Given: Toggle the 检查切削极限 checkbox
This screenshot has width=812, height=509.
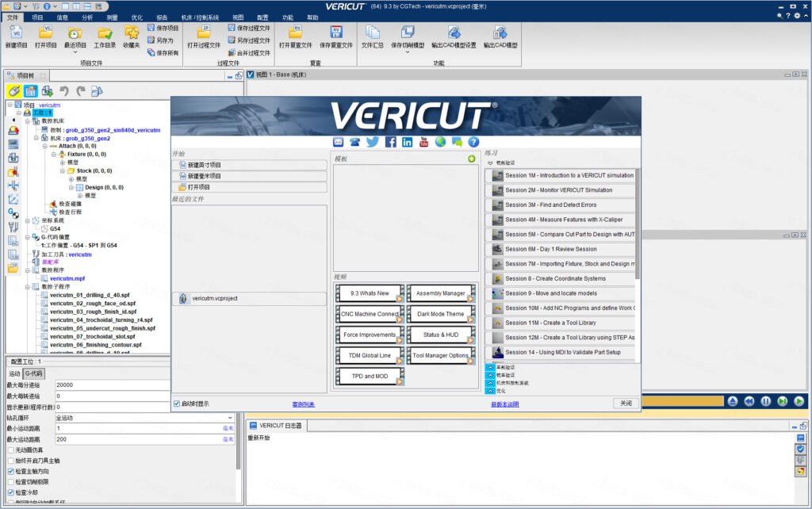Looking at the screenshot, I should [x=11, y=481].
